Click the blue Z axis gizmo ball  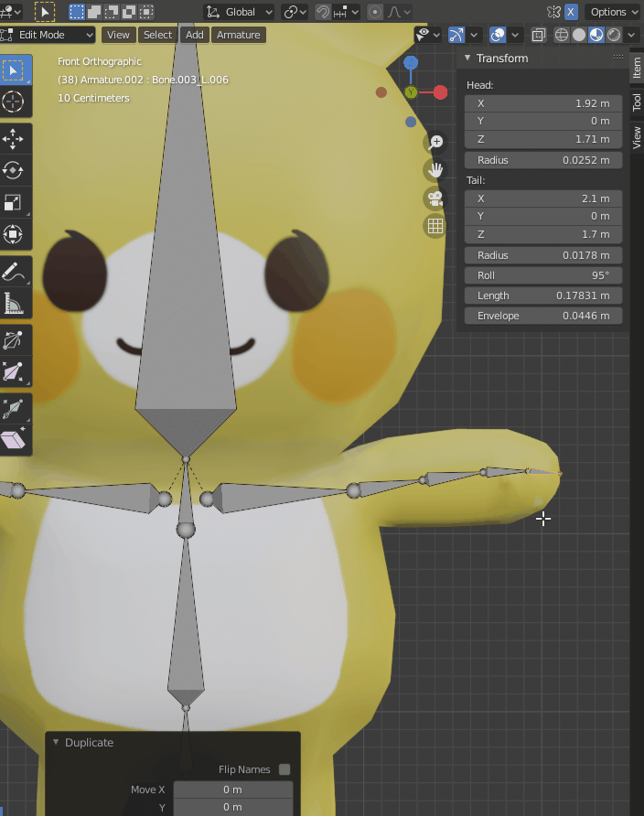[x=411, y=63]
